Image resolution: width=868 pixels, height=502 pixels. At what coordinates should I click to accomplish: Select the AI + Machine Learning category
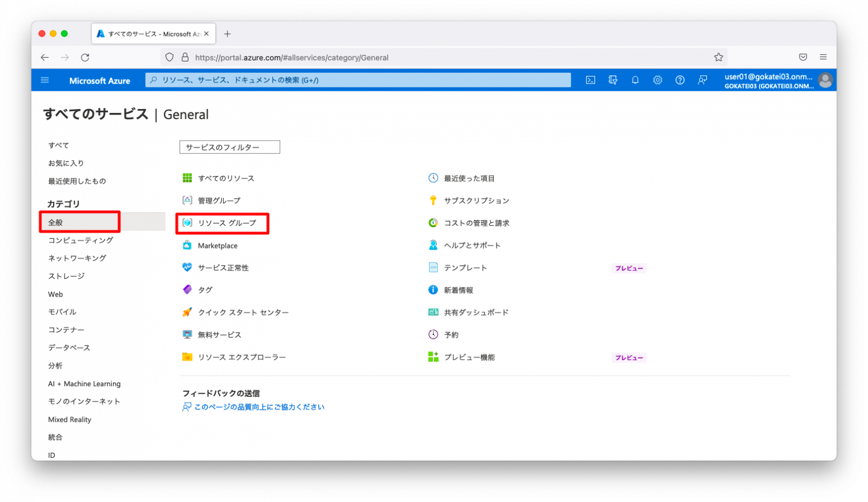pyautogui.click(x=84, y=384)
